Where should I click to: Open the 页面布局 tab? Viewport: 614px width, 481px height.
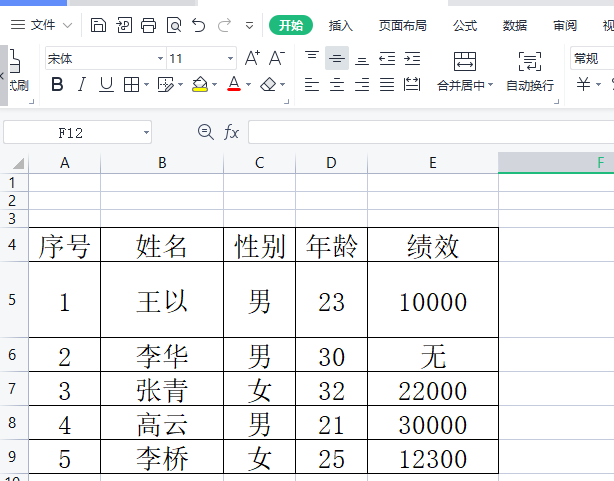pyautogui.click(x=403, y=25)
